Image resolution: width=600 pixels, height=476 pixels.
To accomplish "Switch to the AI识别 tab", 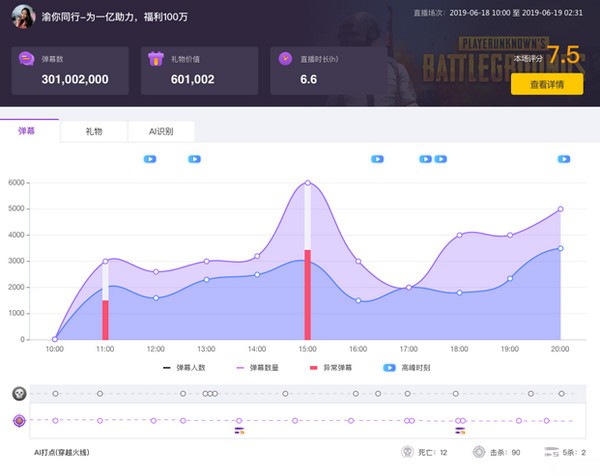I will 161,131.
